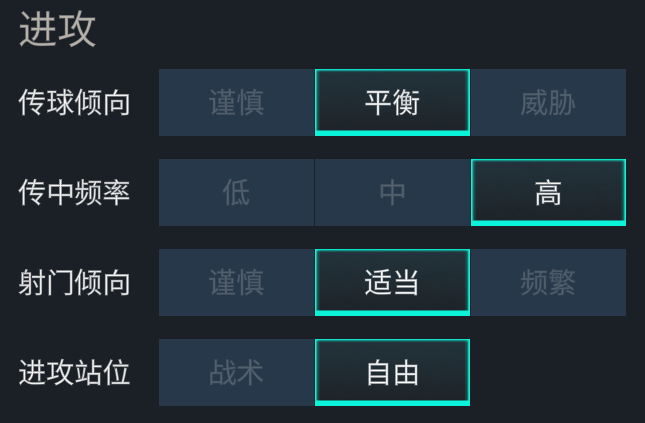
Task: Set 射门倾向 to 谨慎
Action: click(x=237, y=283)
